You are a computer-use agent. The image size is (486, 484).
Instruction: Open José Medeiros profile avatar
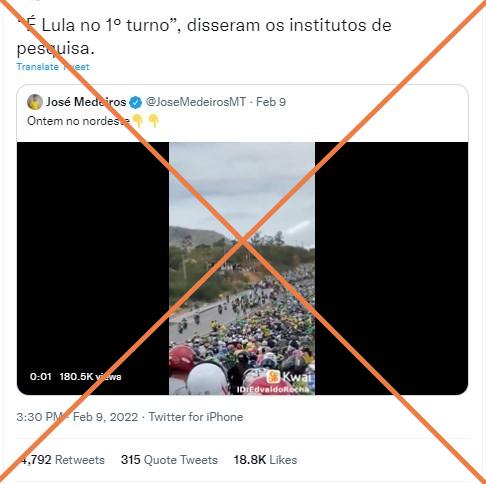click(x=35, y=102)
